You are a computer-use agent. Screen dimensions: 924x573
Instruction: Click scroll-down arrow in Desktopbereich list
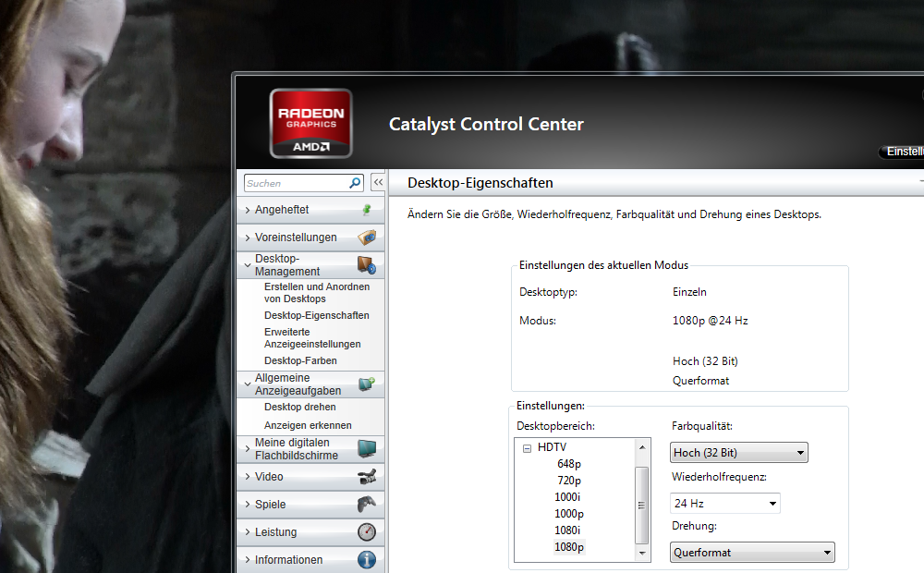[x=642, y=553]
